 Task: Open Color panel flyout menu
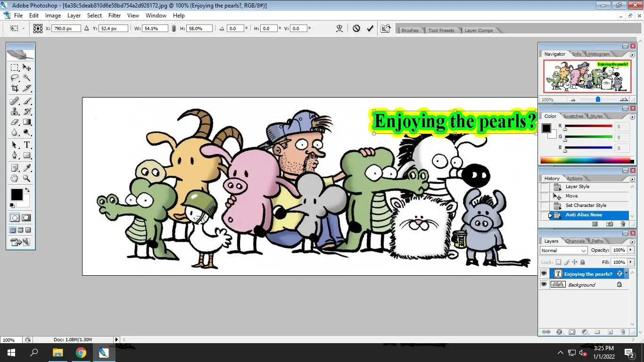(x=632, y=116)
